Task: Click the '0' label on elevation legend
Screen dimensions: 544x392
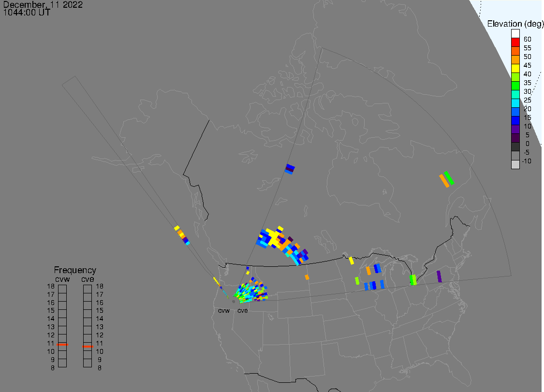Action: click(528, 144)
